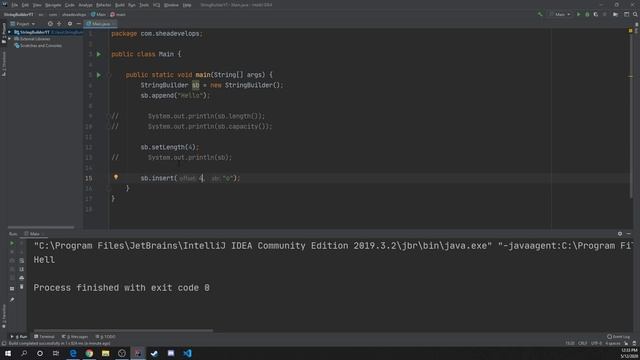The height and width of the screenshot is (360, 640).
Task: Select the Main tab in Run panel
Action: coord(34,234)
